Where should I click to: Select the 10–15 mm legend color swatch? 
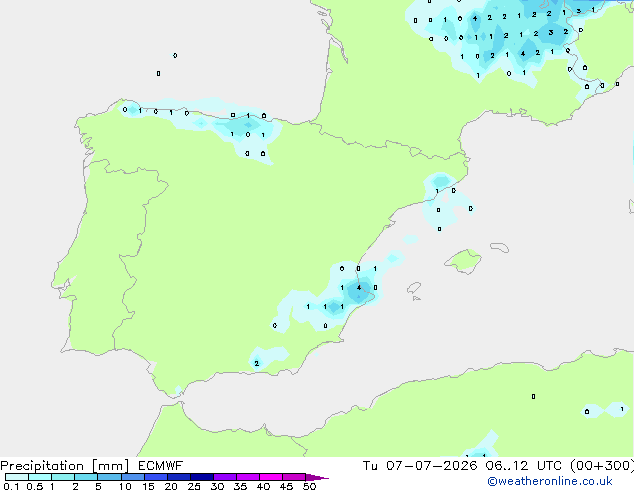pyautogui.click(x=132, y=477)
